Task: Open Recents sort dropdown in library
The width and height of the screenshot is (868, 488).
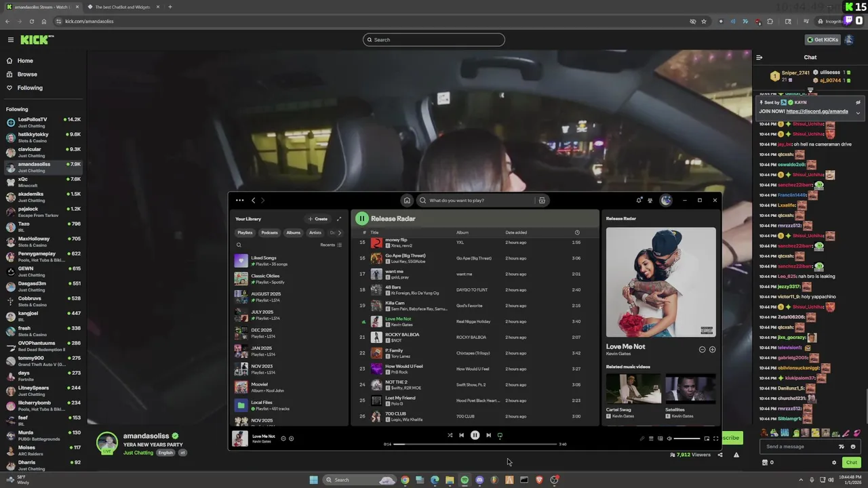Action: pyautogui.click(x=331, y=245)
